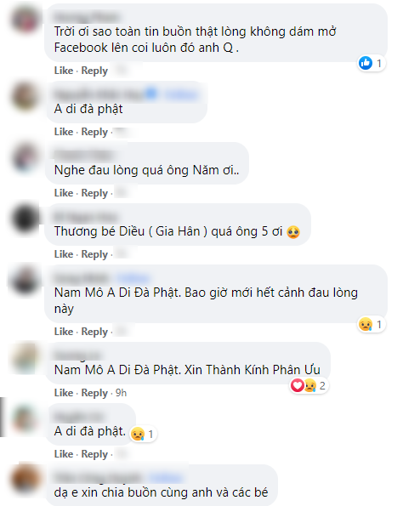The width and height of the screenshot is (420, 506).
Task: Reply to 'Nghe đau lòng quá ông Năm ơi' comment
Action: pos(94,193)
